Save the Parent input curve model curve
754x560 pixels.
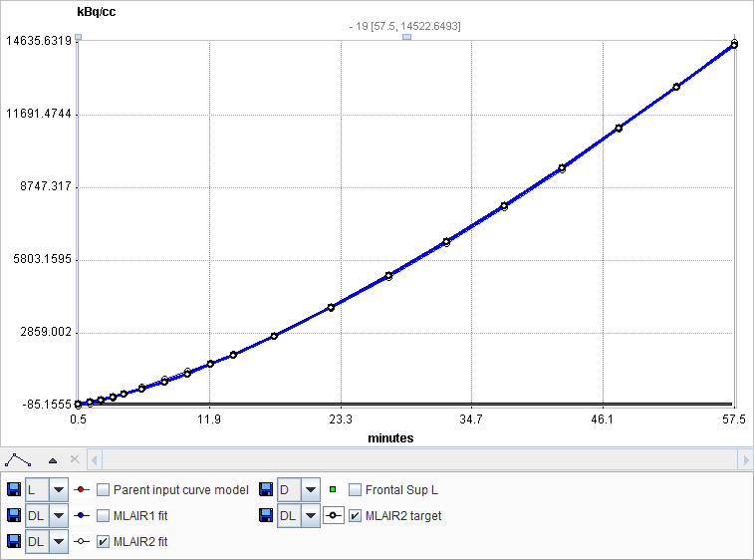(14, 490)
